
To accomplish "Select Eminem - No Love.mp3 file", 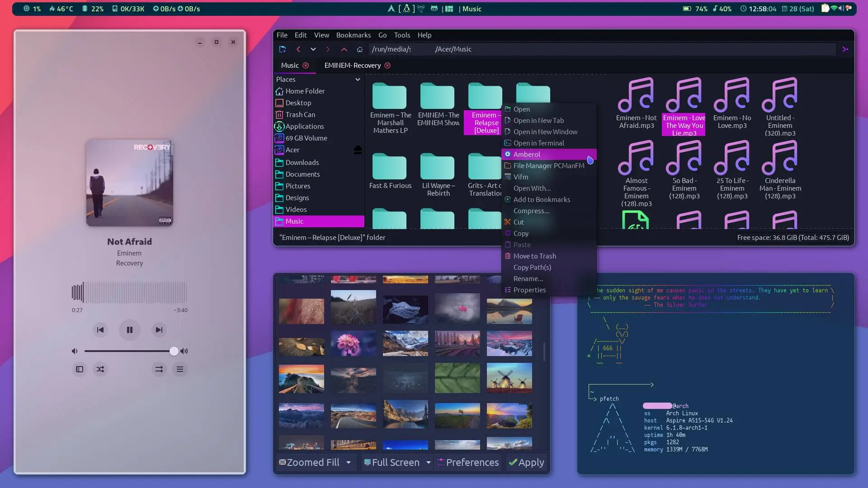I will (x=732, y=103).
